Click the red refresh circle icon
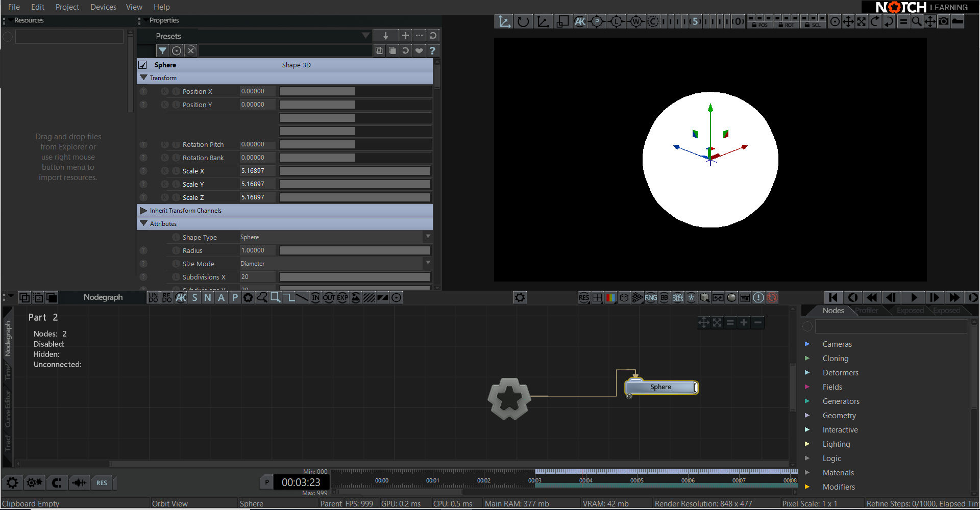The image size is (980, 510). tap(772, 297)
